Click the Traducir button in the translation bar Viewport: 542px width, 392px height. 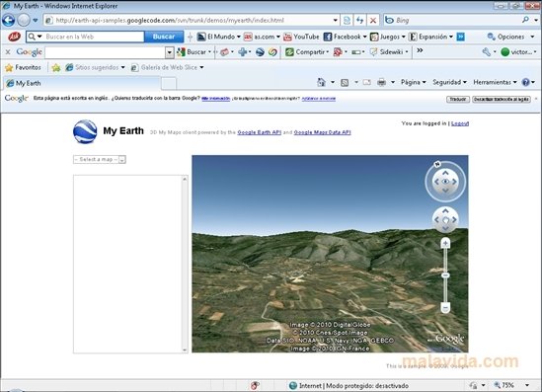coord(458,99)
